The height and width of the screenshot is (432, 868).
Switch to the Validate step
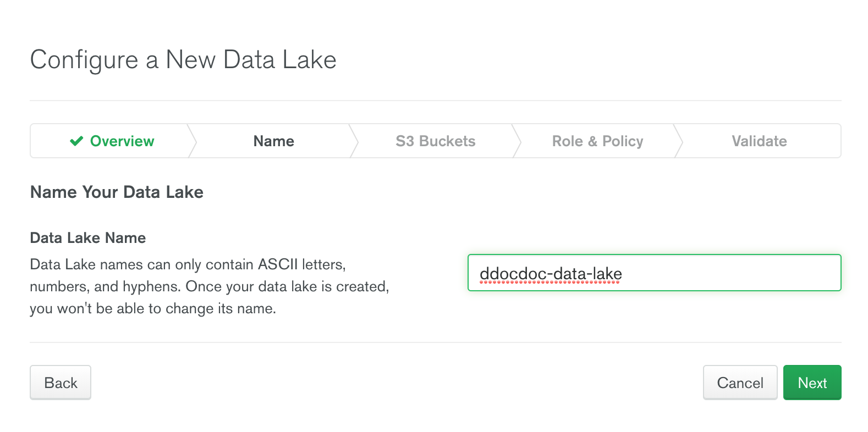coord(759,141)
